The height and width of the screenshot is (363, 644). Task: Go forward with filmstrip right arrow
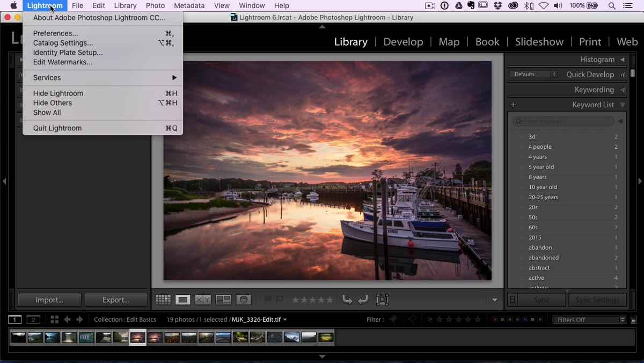click(79, 320)
